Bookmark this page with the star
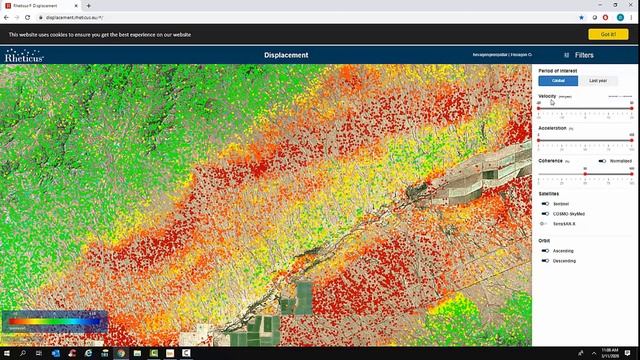Viewport: 640px width, 360px height. [x=581, y=18]
